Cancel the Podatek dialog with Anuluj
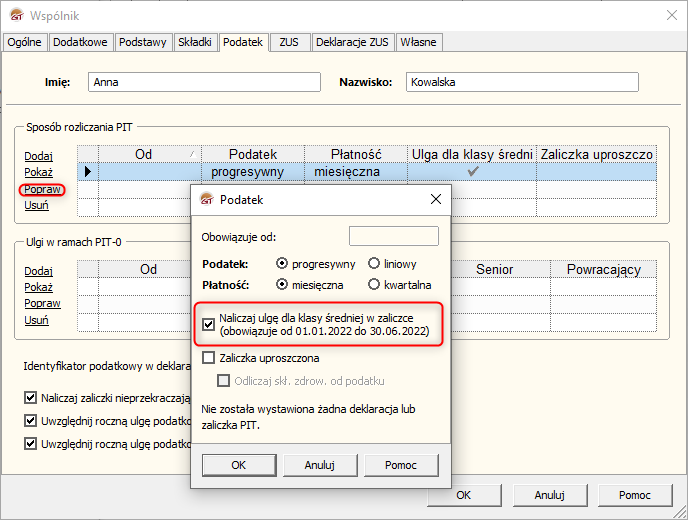Image resolution: width=688 pixels, height=520 pixels. pyautogui.click(x=320, y=465)
